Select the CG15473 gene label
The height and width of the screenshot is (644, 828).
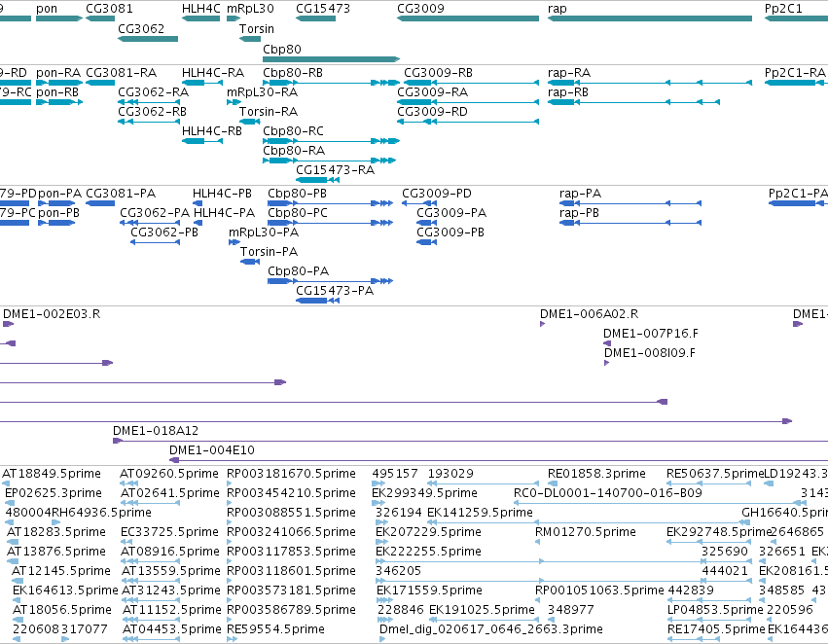[x=323, y=9]
